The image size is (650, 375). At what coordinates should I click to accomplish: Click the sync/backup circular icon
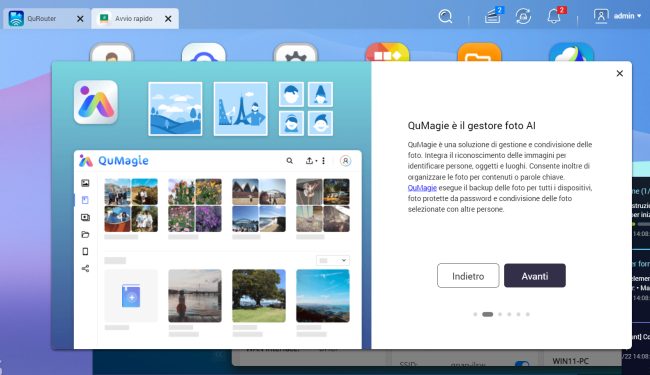(523, 17)
